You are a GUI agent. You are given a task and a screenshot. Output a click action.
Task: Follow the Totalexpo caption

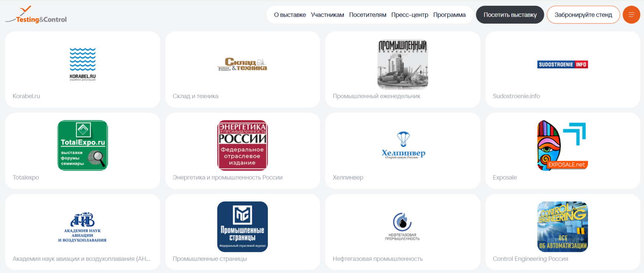(26, 177)
